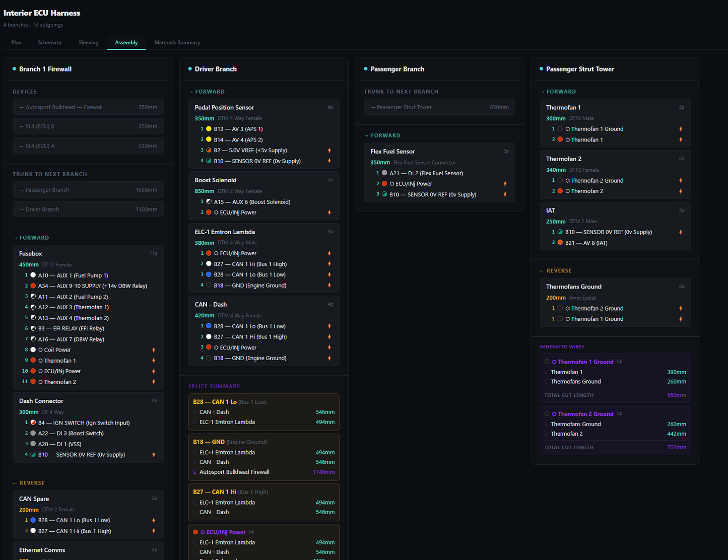Click the B27 — CAN 1 Hi splice header
The width and height of the screenshot is (728, 560).
230,492
